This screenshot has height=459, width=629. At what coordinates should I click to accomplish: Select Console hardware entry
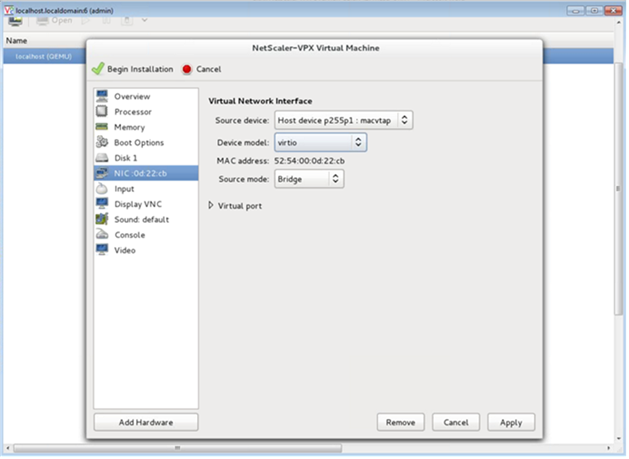[146, 235]
